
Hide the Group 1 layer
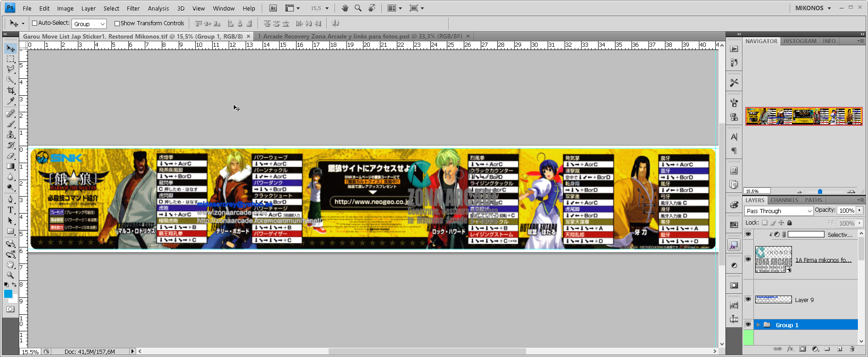click(748, 325)
